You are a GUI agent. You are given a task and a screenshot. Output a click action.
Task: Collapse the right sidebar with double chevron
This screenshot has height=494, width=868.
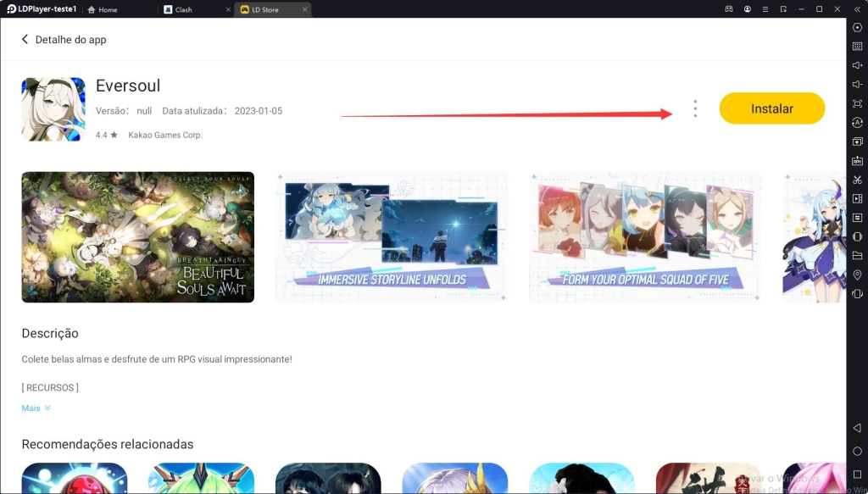point(857,9)
